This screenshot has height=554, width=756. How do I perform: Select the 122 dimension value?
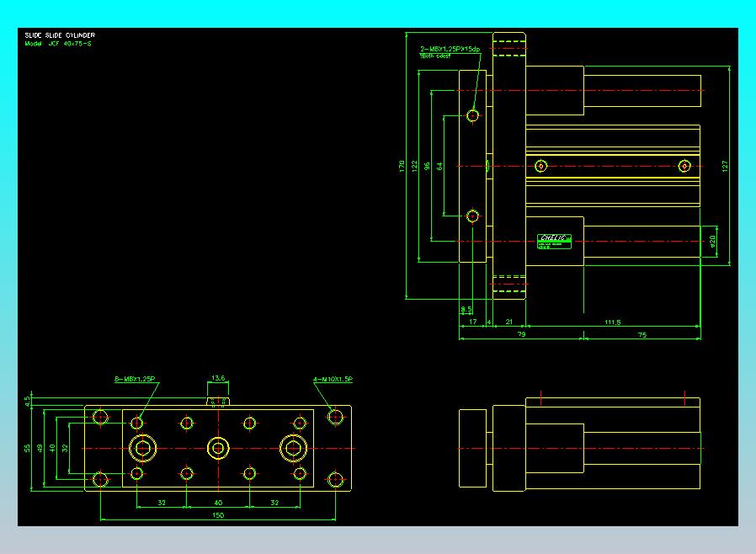[414, 167]
